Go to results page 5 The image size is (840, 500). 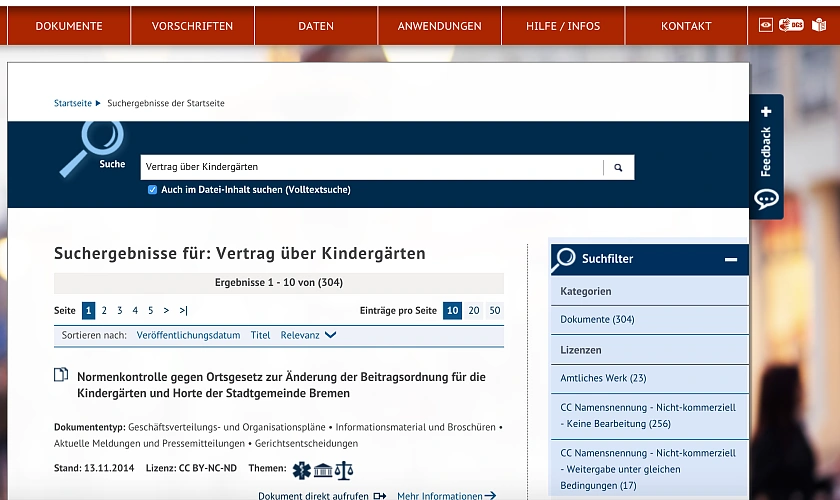point(151,310)
